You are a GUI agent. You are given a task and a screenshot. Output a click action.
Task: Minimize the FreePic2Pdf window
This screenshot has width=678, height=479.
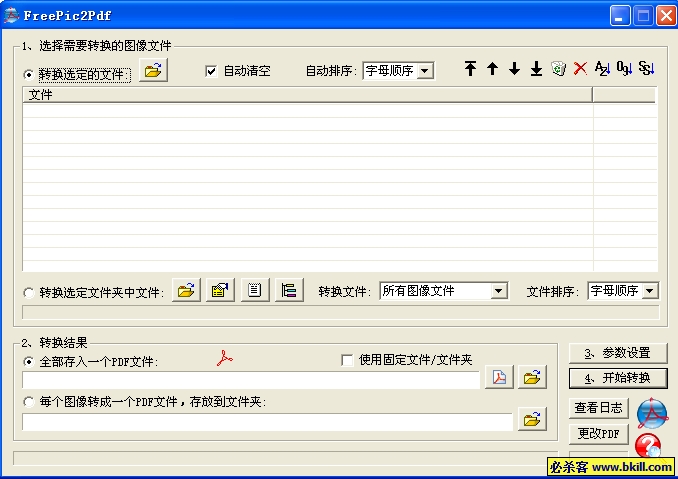pyautogui.click(x=620, y=16)
